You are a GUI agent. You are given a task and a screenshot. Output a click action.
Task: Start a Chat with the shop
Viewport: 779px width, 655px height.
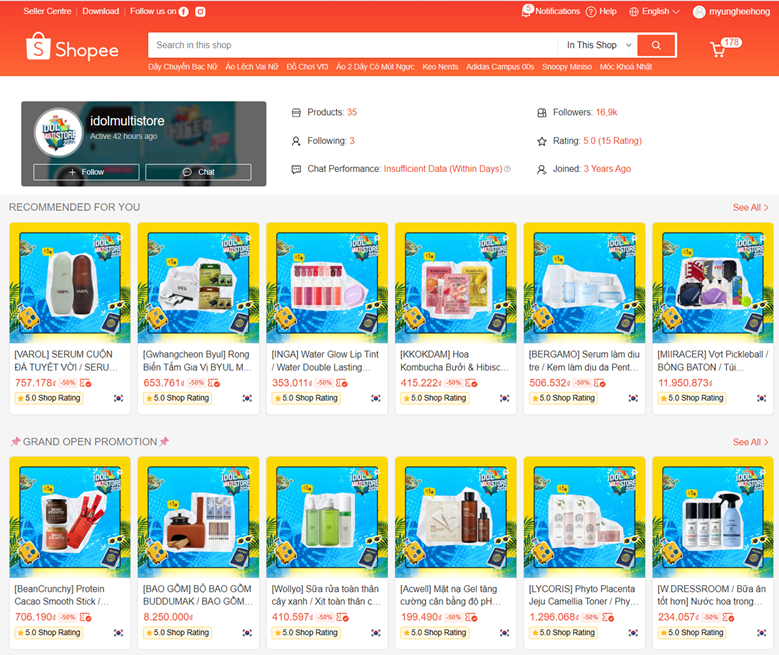pyautogui.click(x=198, y=172)
